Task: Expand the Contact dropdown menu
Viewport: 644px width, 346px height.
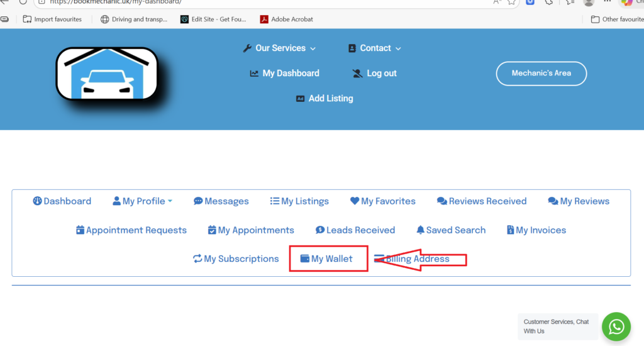Action: pos(374,48)
